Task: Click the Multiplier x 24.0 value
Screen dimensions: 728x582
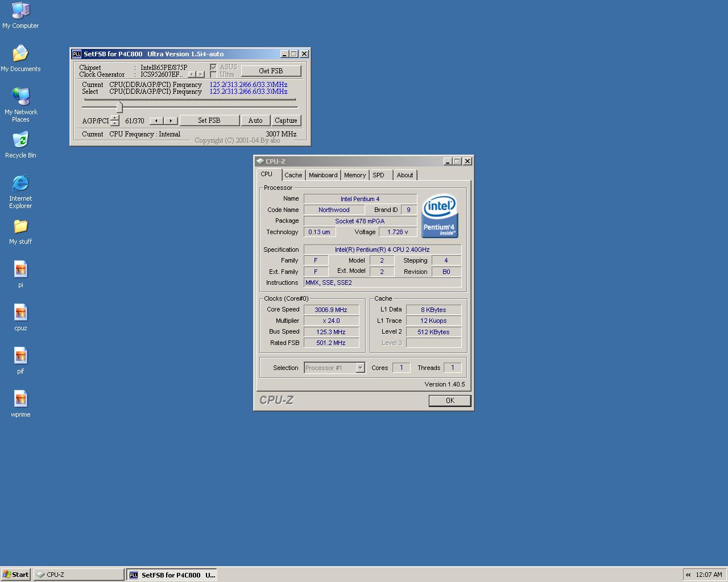Action: (x=331, y=321)
